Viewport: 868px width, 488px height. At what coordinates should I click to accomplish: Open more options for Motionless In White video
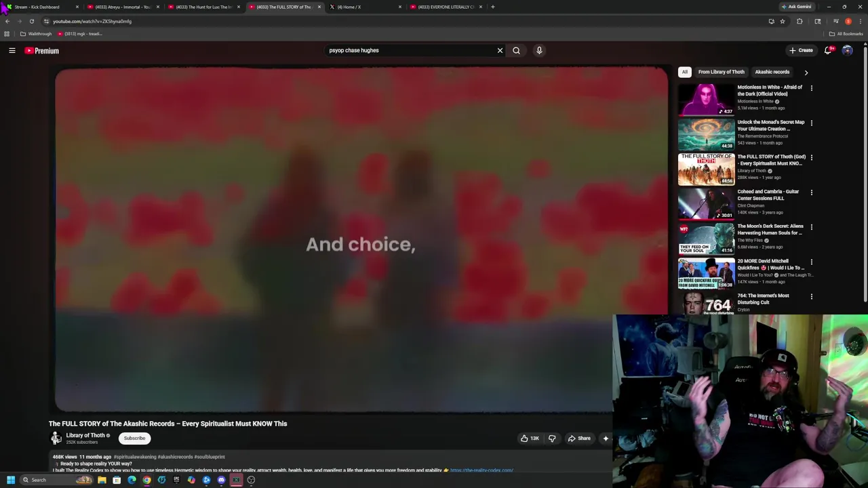[811, 88]
